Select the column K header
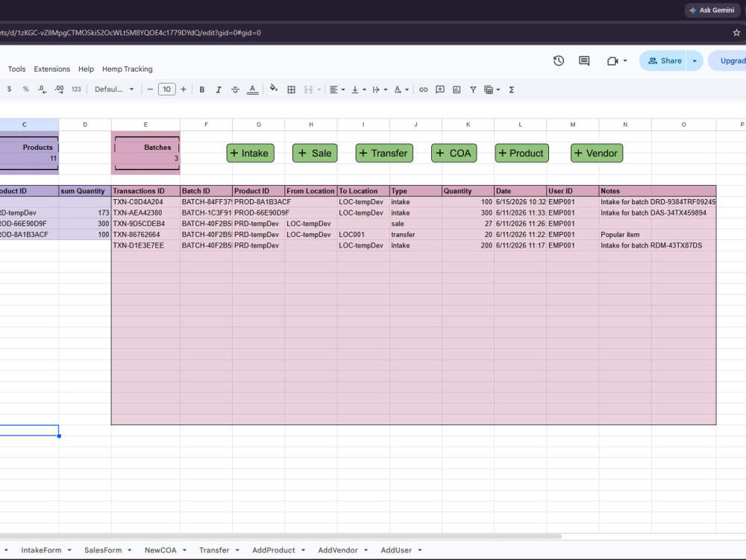Image resolution: width=746 pixels, height=560 pixels. [468, 125]
